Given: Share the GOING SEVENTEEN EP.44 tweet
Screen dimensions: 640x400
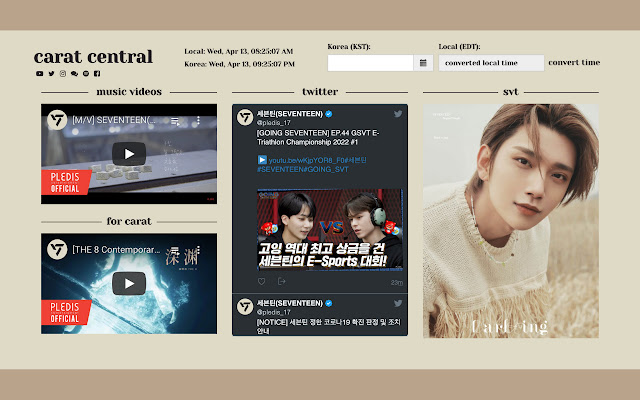Looking at the screenshot, I should (281, 281).
